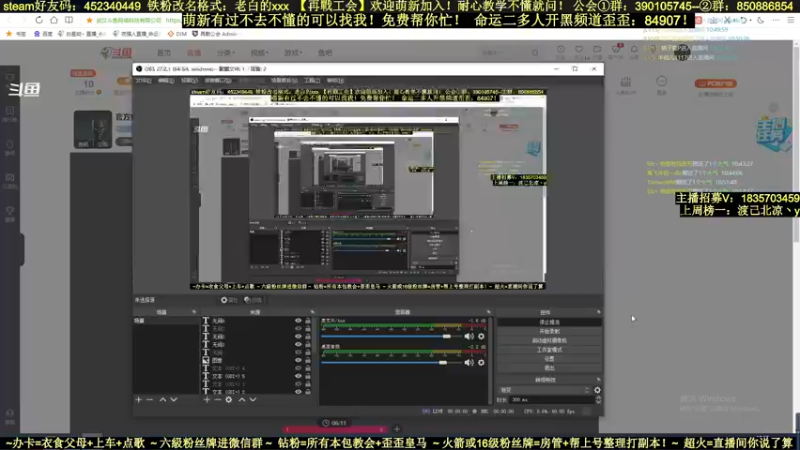Screen dimensions: 800x450
Task: Expand the 视频 dropdown in Douyu navigation
Action: coord(259,53)
